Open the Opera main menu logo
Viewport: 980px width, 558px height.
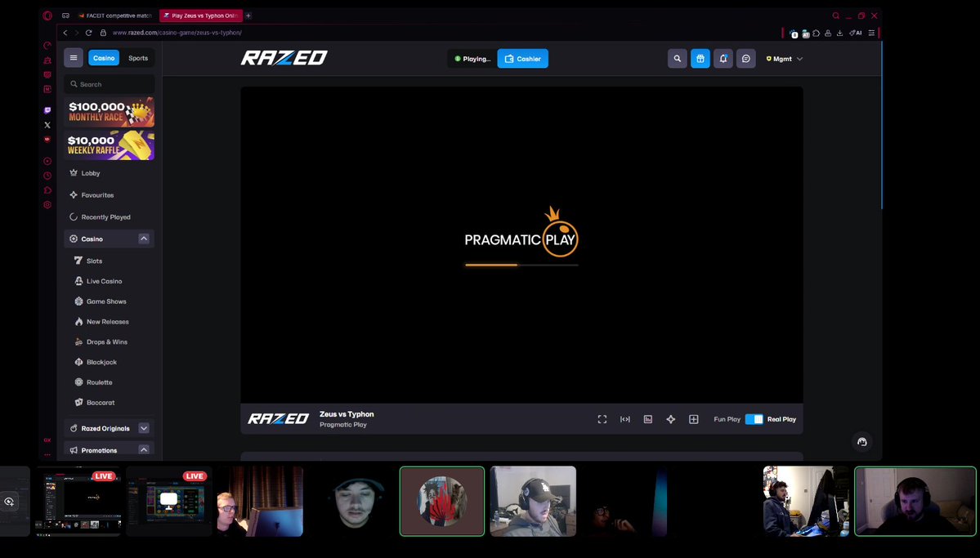click(x=47, y=16)
